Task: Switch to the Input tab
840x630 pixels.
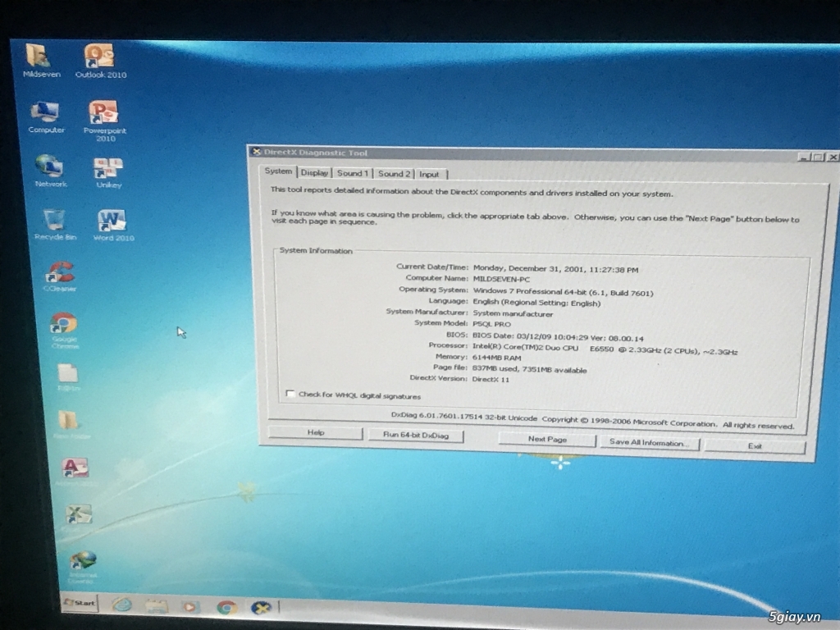Action: (429, 174)
